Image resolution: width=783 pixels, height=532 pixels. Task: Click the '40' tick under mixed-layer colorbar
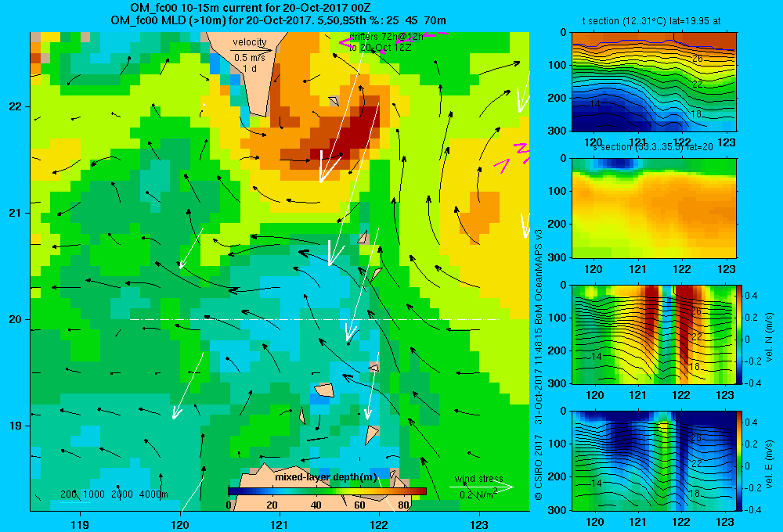(316, 505)
